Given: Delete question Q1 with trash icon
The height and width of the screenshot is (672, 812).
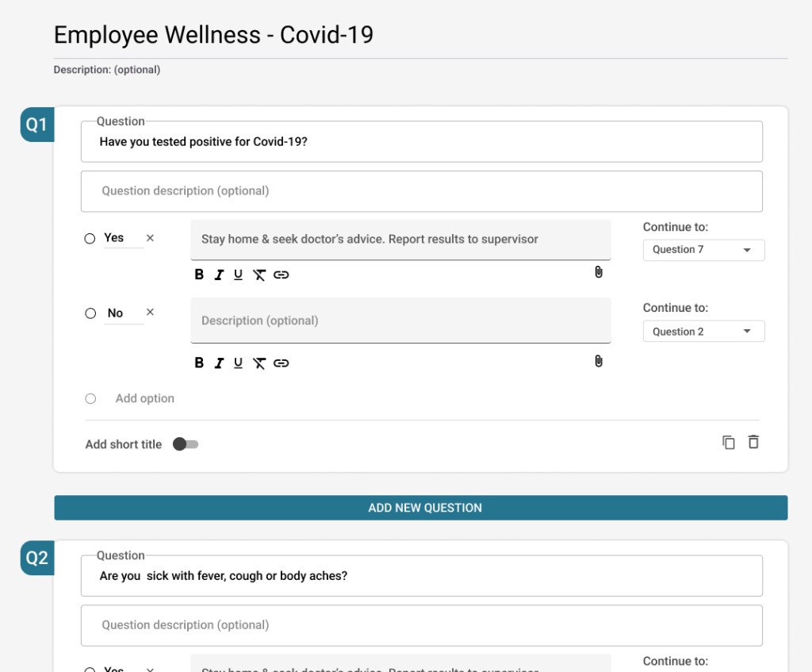Looking at the screenshot, I should point(753,443).
